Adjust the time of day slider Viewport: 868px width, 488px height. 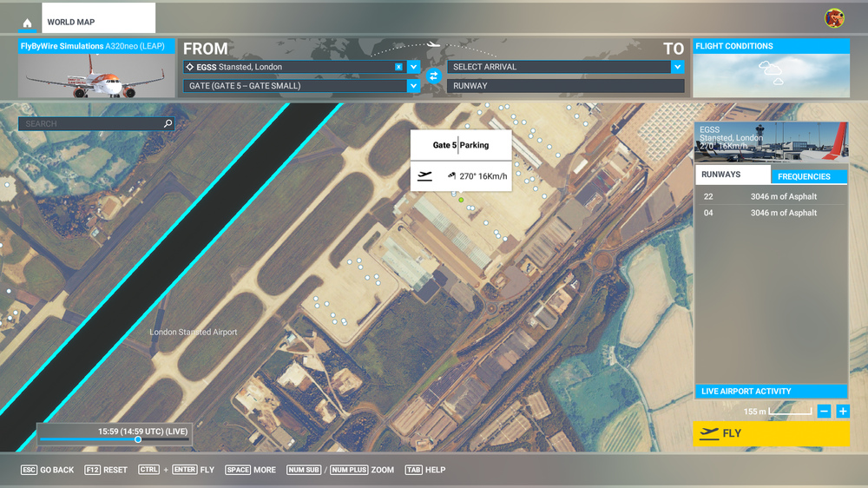[138, 439]
